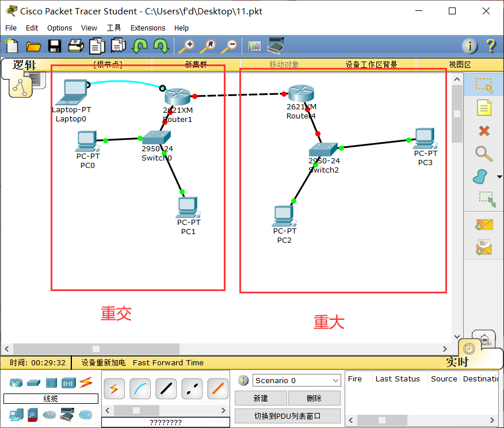Screen dimensions: 504x428
Task: Click the 删除 scenario button
Action: (314, 398)
